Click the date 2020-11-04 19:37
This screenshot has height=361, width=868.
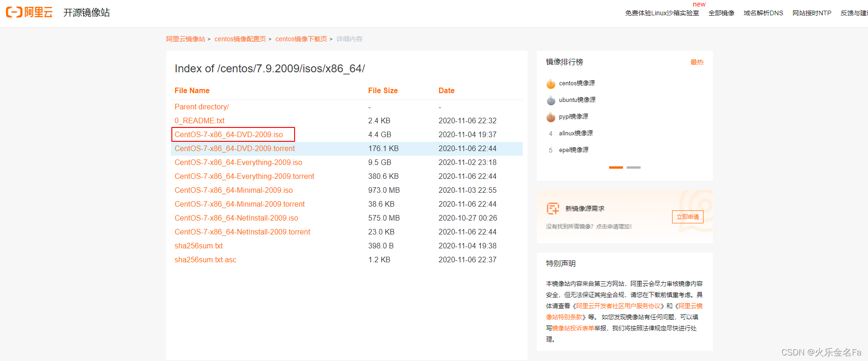[x=467, y=134]
